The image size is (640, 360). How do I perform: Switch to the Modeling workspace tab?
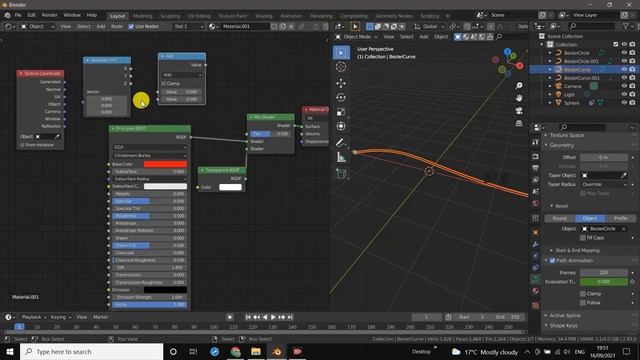pos(143,16)
